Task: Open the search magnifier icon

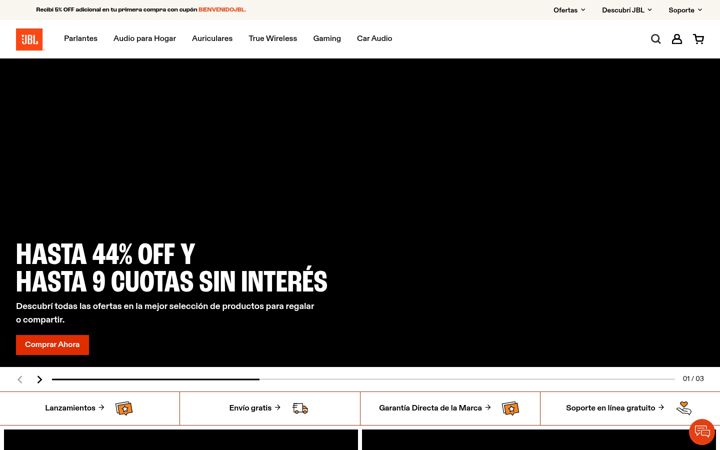Action: (656, 39)
